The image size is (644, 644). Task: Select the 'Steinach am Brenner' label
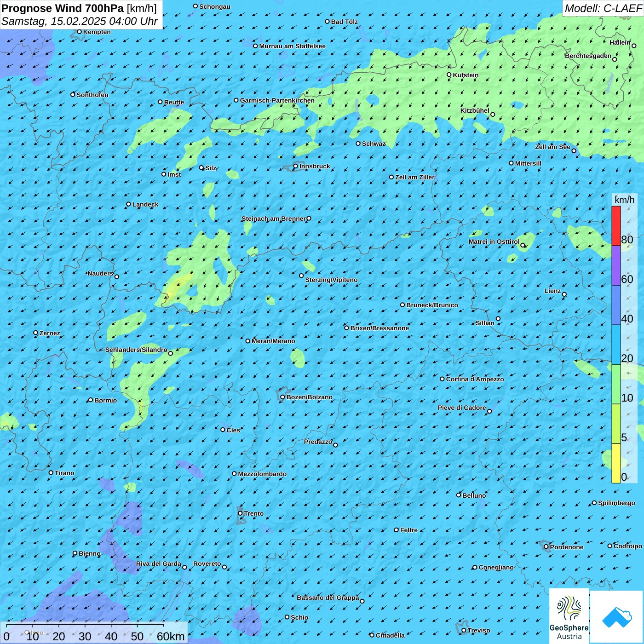274,218
